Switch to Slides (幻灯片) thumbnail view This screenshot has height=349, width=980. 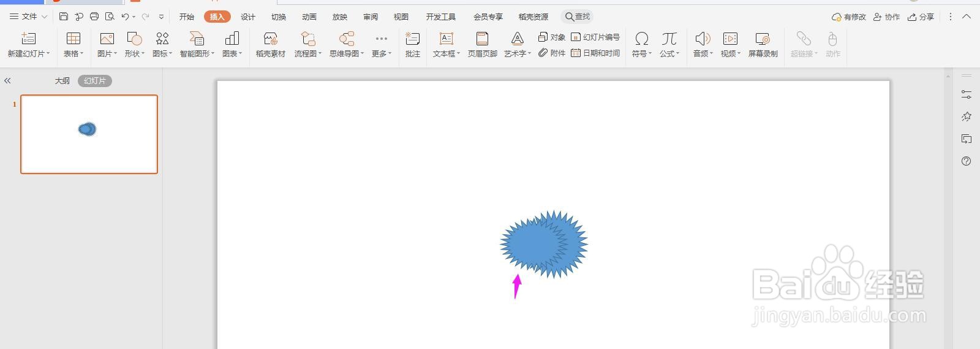(x=95, y=81)
